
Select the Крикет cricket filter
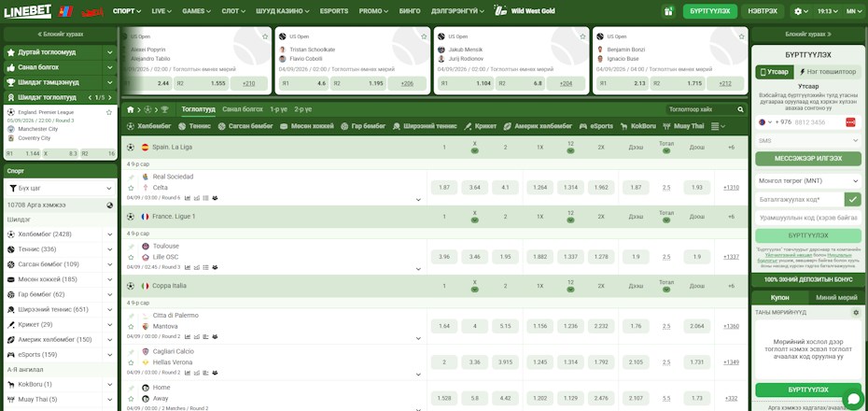[481, 126]
